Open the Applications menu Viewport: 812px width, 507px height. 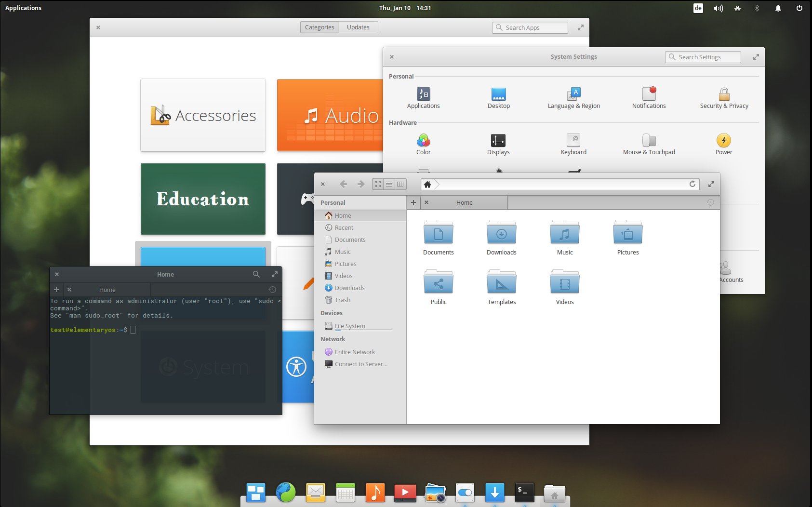pos(23,8)
